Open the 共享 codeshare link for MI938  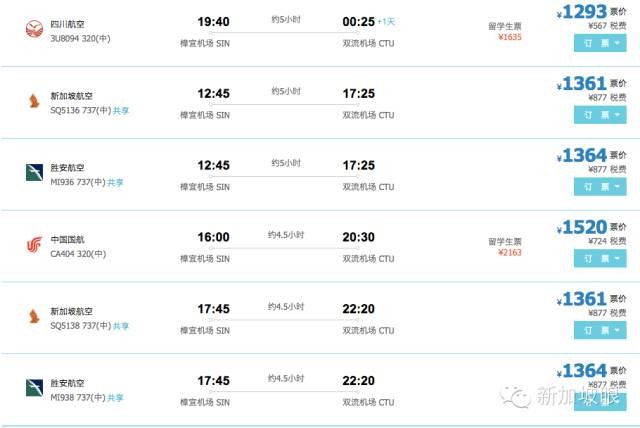click(x=116, y=397)
